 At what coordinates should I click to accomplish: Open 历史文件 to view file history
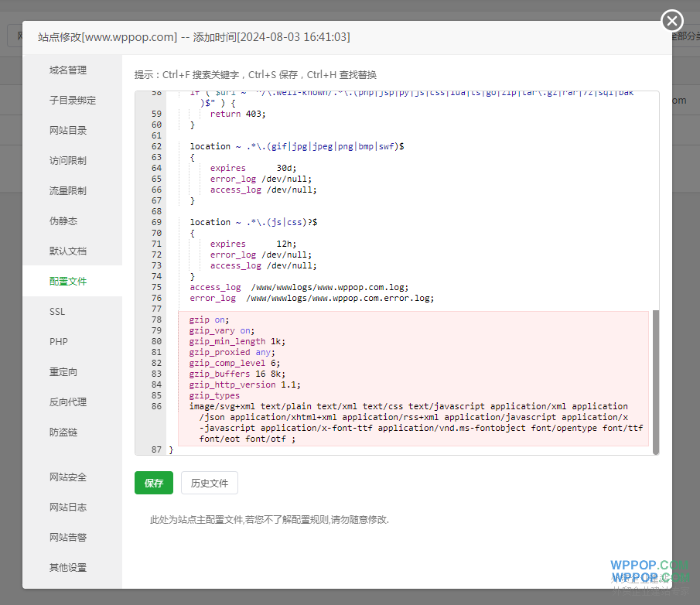click(210, 483)
